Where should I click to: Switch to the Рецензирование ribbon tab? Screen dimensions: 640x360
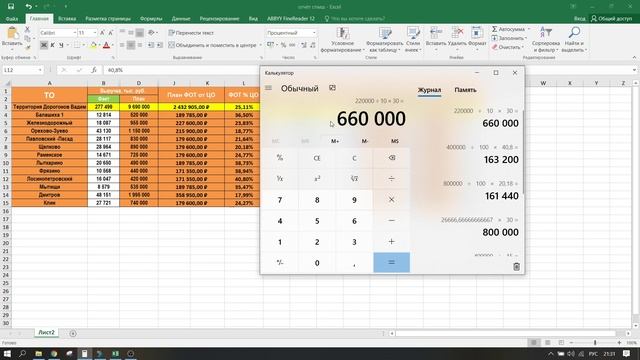[219, 19]
